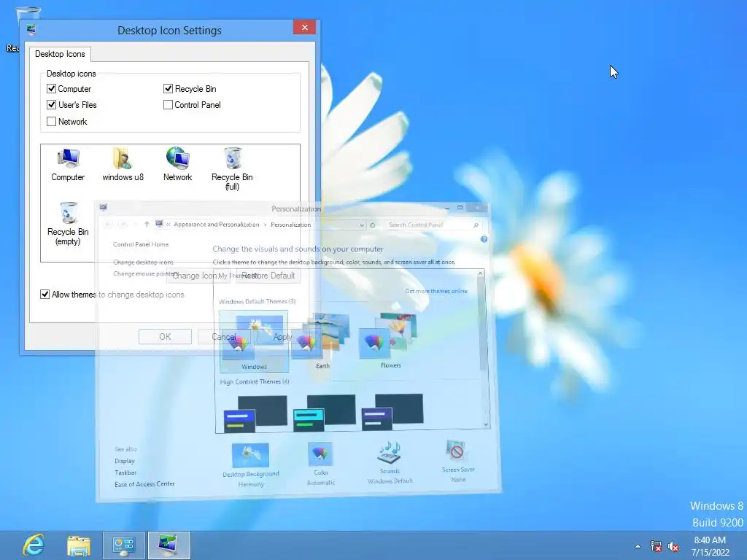Viewport: 747px width, 560px height.
Task: Click Restore Default button
Action: 268,276
